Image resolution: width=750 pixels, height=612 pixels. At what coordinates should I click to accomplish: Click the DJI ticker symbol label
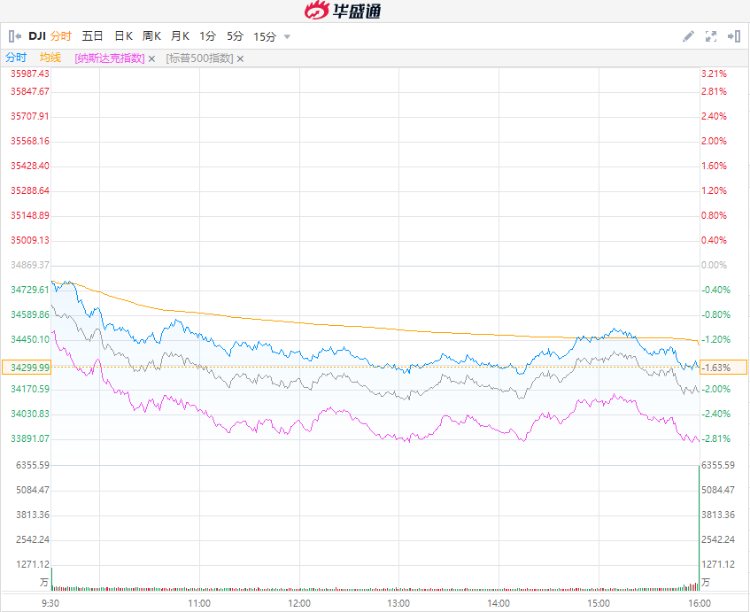tap(37, 36)
